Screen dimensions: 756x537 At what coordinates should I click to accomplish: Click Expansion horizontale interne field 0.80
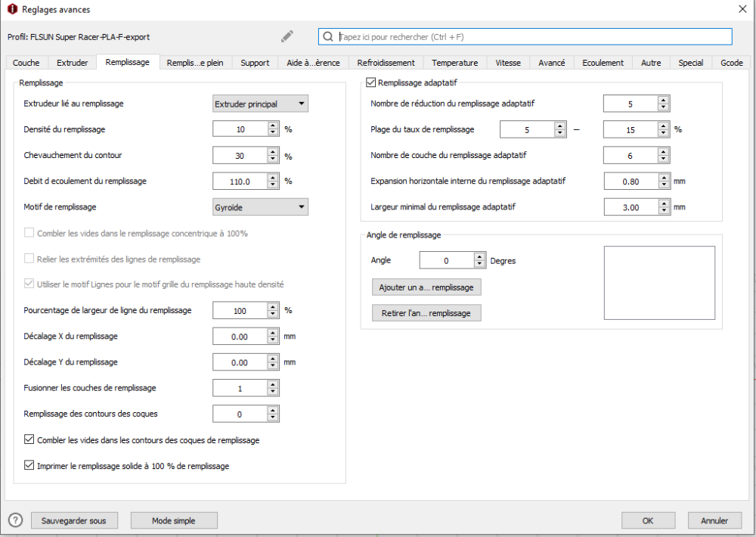tap(631, 182)
